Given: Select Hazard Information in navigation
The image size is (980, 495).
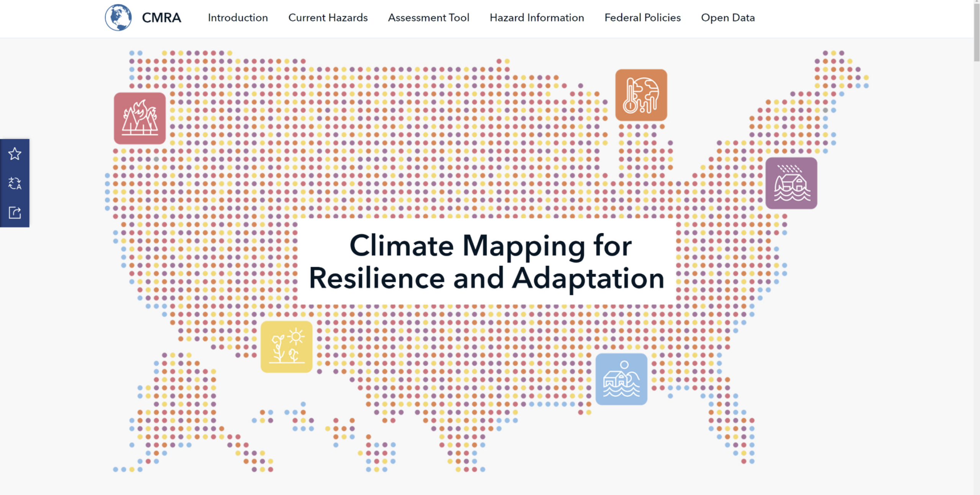Looking at the screenshot, I should pos(537,18).
